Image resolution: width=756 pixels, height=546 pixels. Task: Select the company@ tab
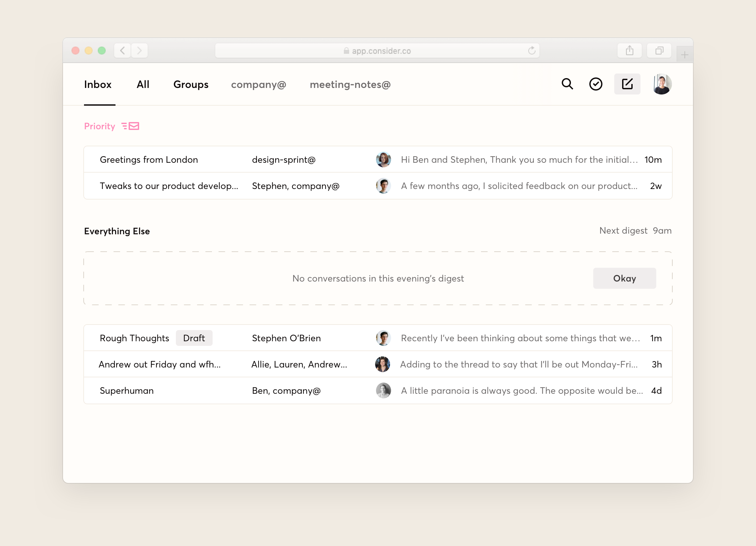pyautogui.click(x=258, y=85)
